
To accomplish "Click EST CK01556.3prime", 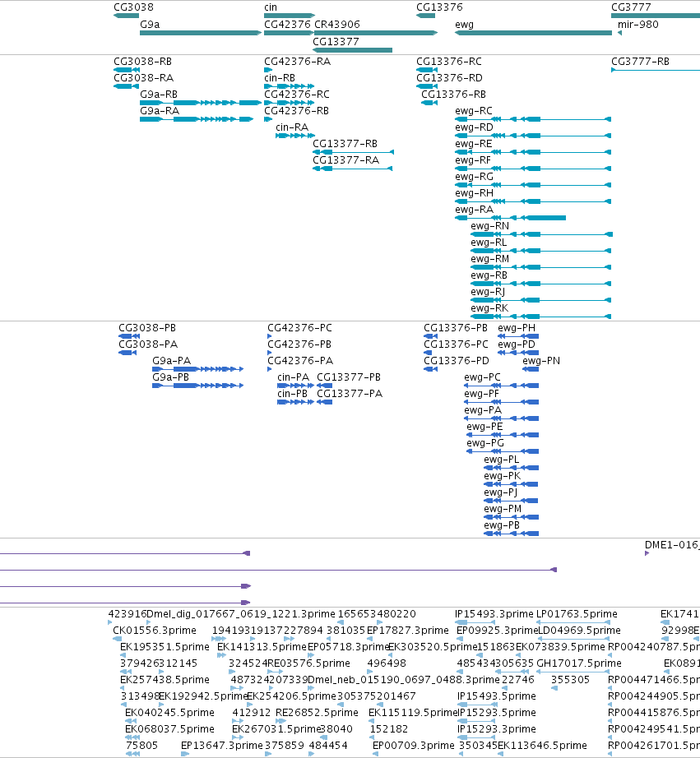I will [x=155, y=631].
